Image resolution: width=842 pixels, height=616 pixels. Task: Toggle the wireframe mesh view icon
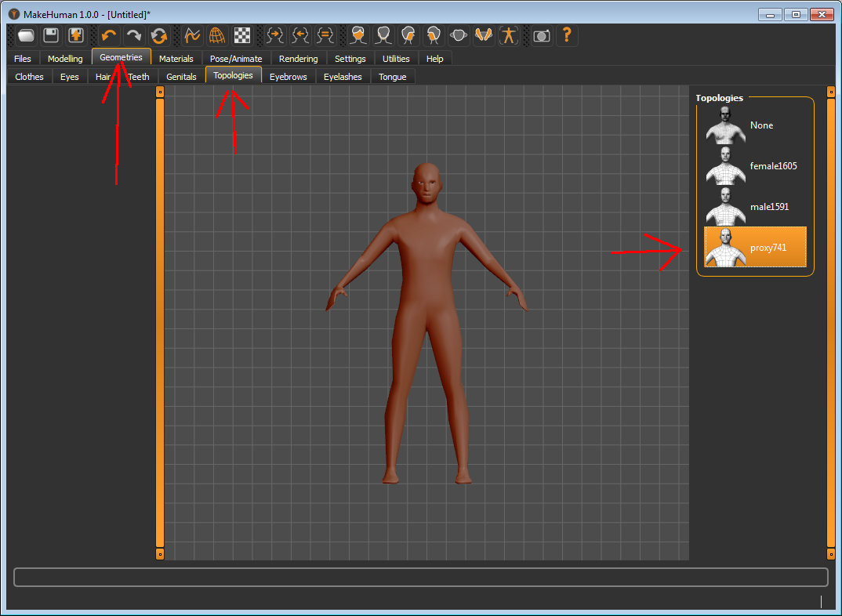tap(217, 35)
